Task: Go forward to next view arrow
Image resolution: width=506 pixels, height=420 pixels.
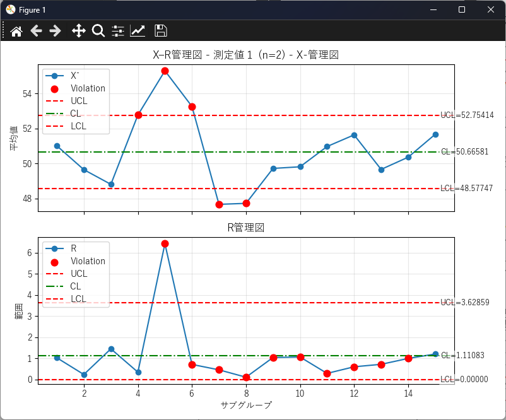Action: pyautogui.click(x=56, y=31)
